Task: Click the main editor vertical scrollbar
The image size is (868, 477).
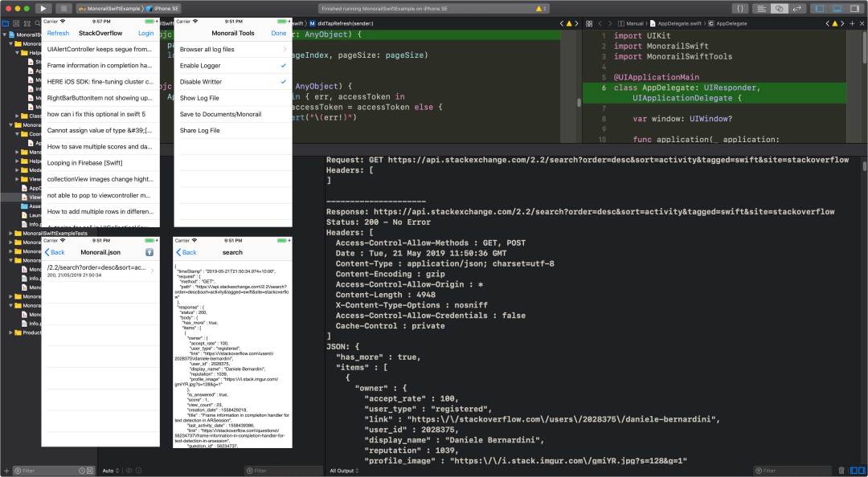Action: 579,102
